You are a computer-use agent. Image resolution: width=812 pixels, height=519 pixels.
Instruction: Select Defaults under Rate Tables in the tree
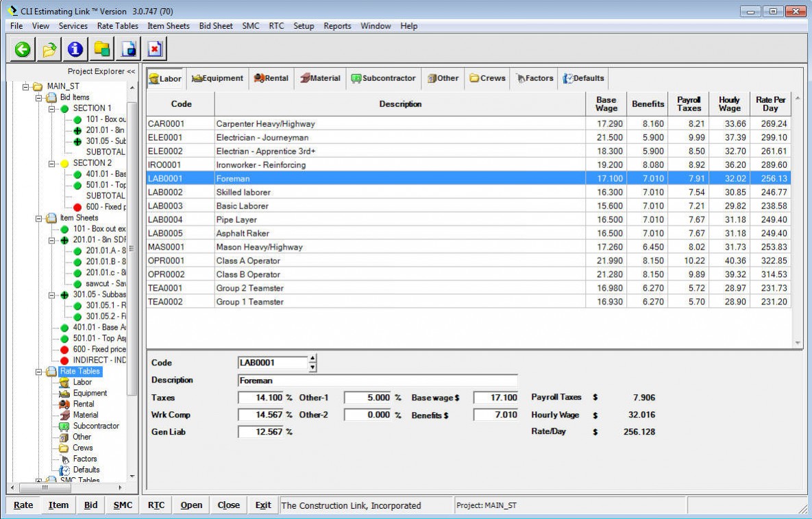pyautogui.click(x=86, y=470)
